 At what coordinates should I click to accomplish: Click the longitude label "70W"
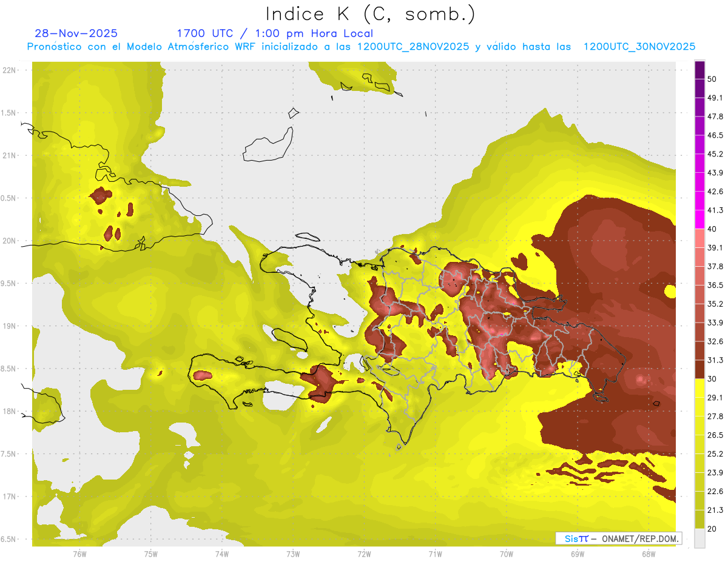506,554
